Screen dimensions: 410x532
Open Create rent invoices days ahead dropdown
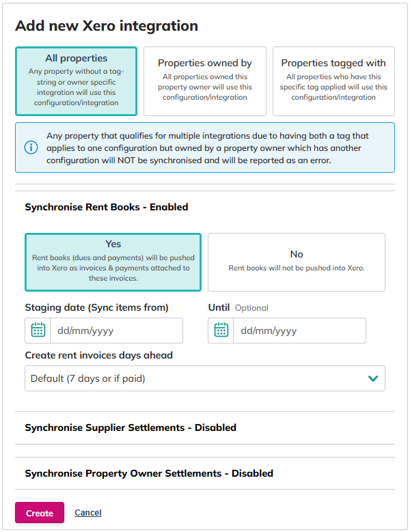point(204,378)
